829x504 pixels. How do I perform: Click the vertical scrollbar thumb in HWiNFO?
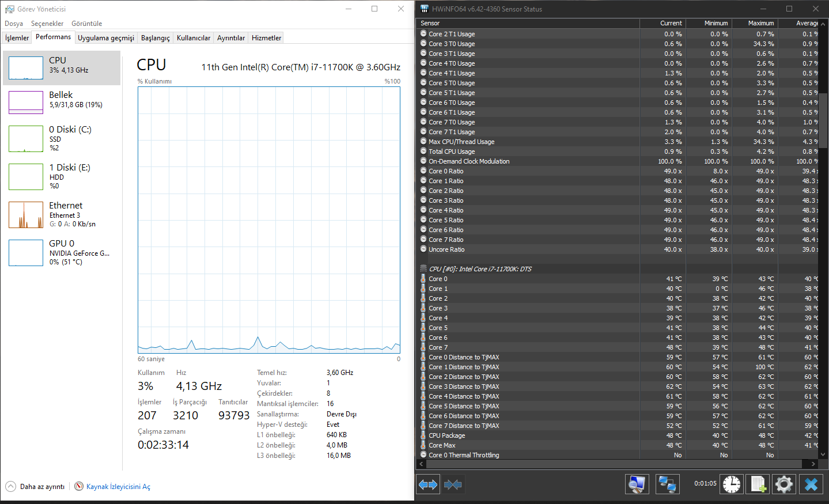(x=823, y=121)
